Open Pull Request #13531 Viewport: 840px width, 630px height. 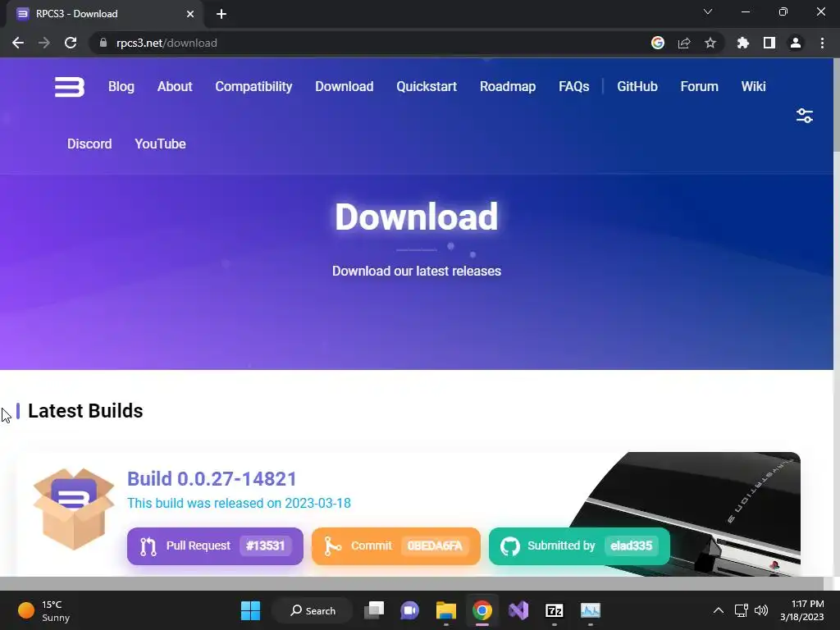pos(215,546)
